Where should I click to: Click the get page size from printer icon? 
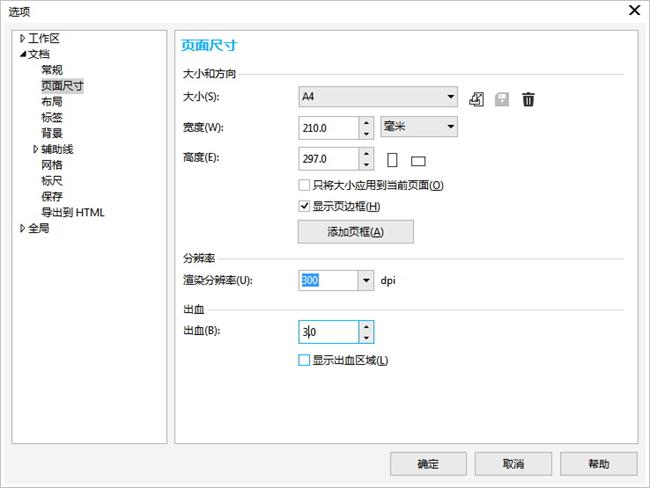(478, 98)
